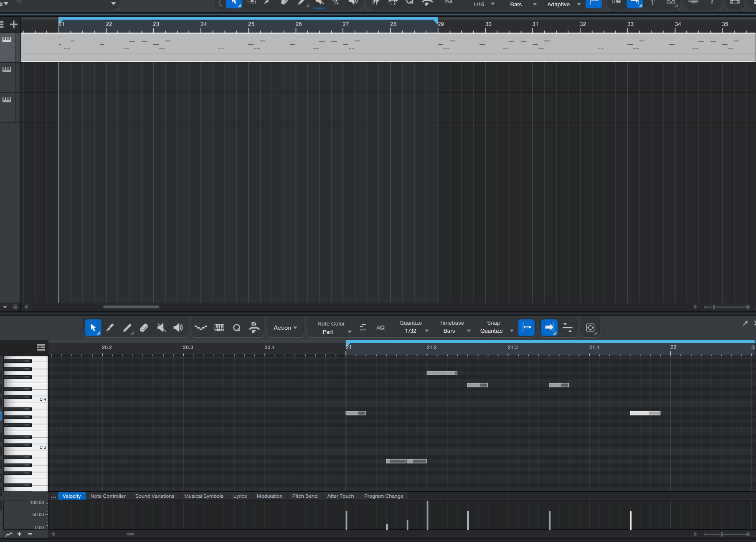Select the highlighted white note near bar 22

645,413
